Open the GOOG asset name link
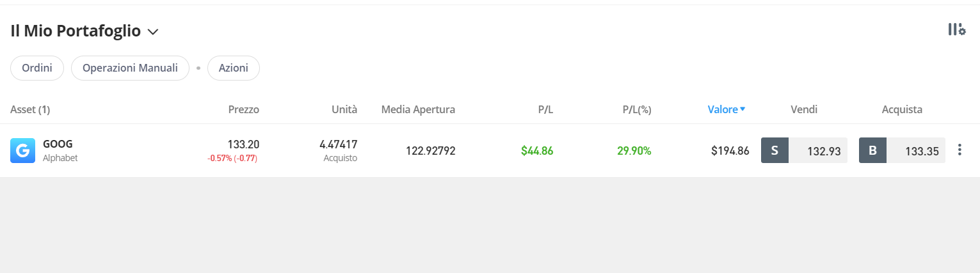 point(58,144)
